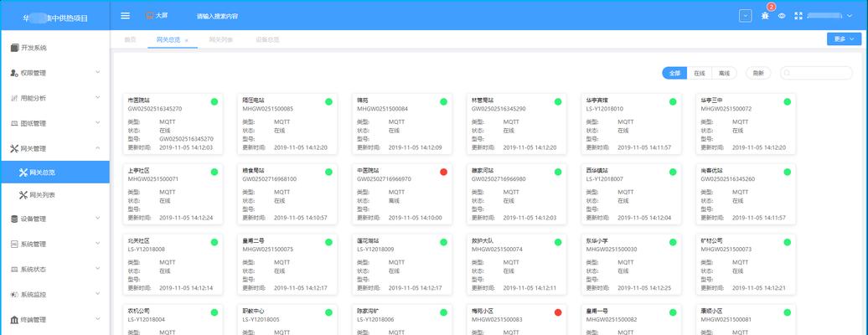Click the 刷新 refresh button
The height and width of the screenshot is (335, 868).
(x=758, y=73)
